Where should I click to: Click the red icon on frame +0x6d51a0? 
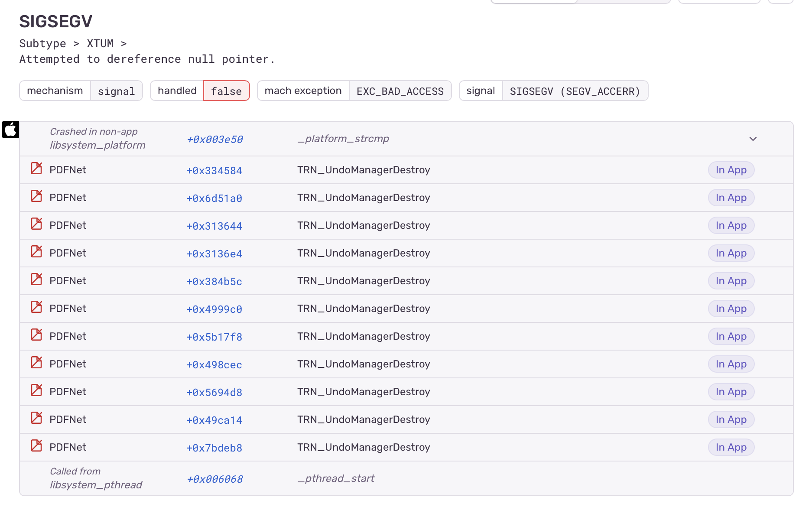36,196
